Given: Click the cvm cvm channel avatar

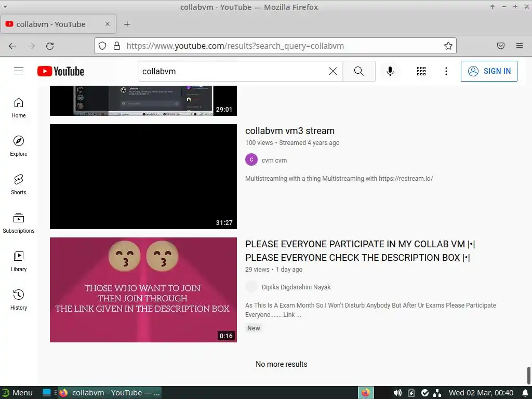Looking at the screenshot, I should [251, 159].
